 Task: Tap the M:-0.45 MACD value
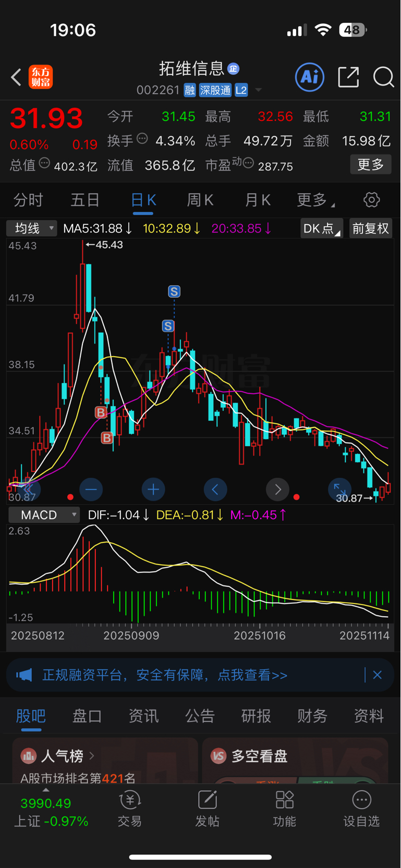(258, 515)
